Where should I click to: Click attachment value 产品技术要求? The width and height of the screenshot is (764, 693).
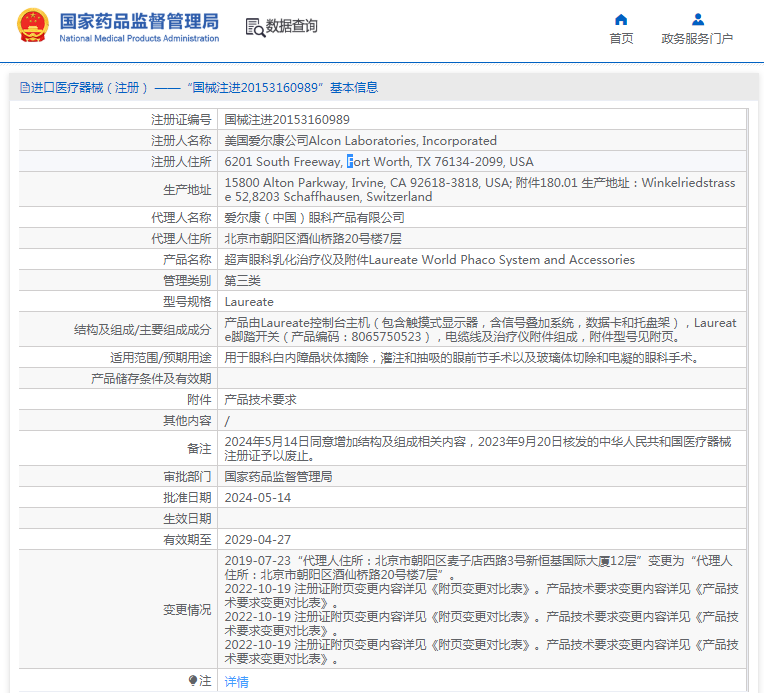(261, 400)
